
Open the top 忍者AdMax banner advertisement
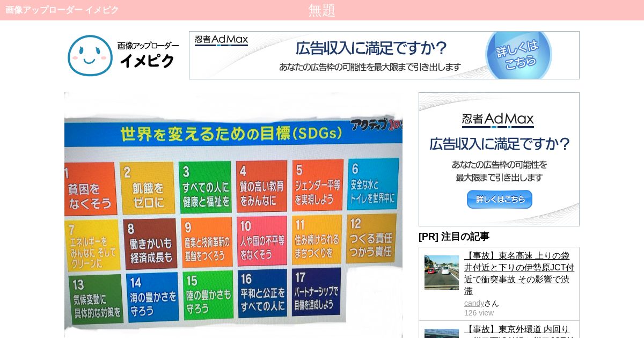384,55
